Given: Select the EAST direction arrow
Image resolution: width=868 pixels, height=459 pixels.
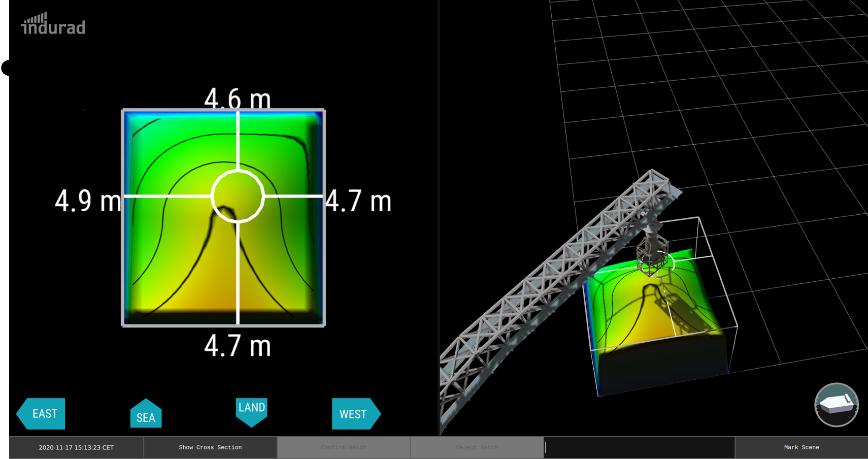Looking at the screenshot, I should coord(41,414).
